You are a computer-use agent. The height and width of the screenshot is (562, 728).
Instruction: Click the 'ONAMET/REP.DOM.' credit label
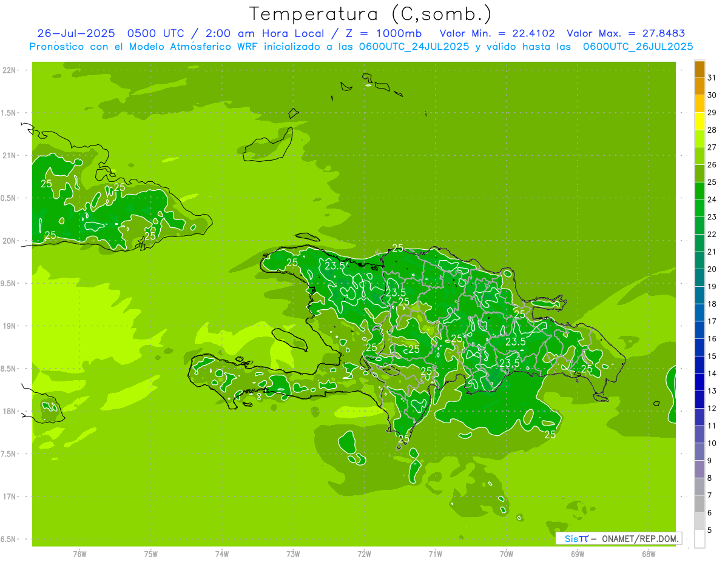click(x=639, y=538)
